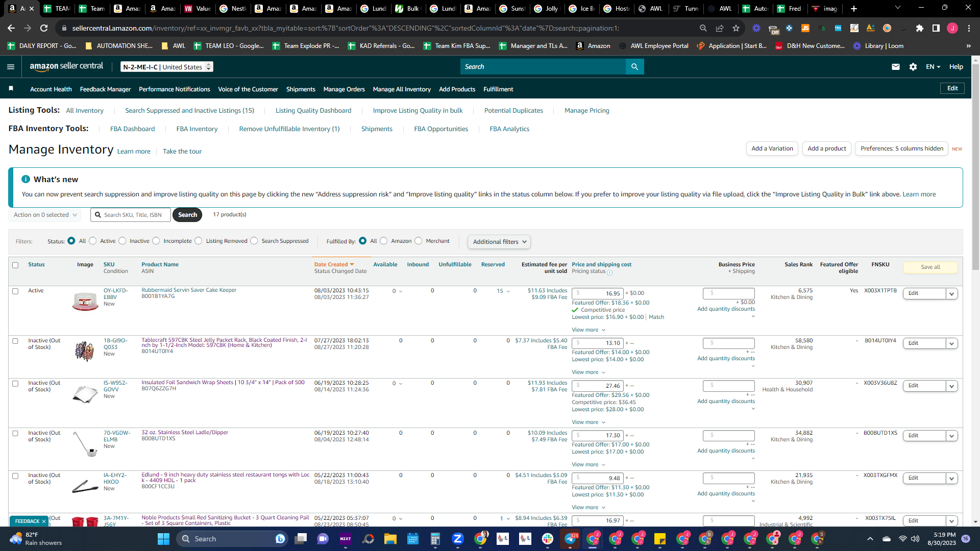
Task: Click the browser zoom magnifier icon in address bar
Action: pos(703,28)
